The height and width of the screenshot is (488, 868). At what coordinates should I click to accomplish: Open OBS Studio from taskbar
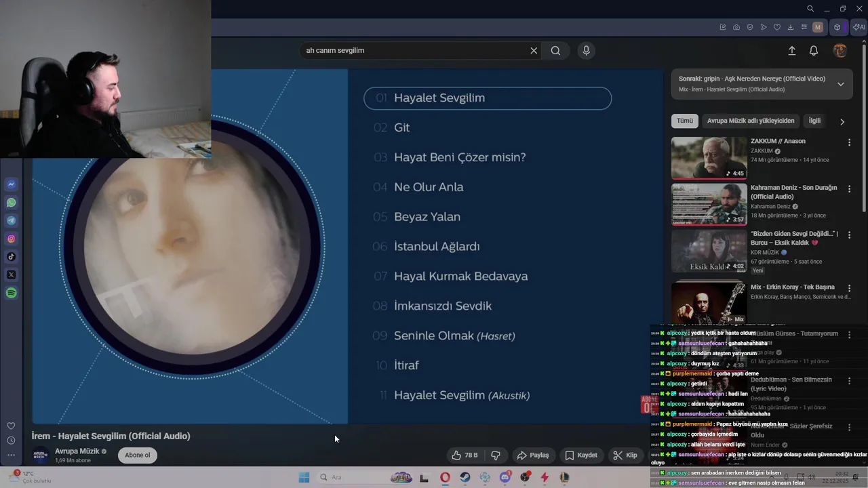525,477
